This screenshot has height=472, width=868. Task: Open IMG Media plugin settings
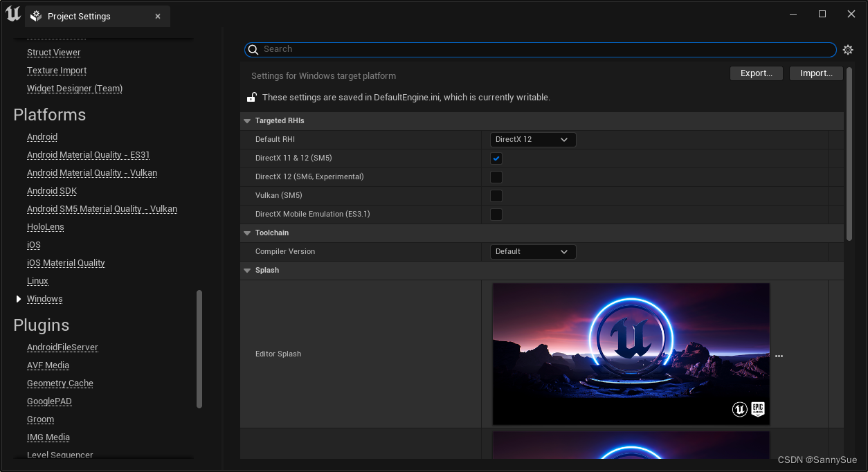tap(48, 437)
